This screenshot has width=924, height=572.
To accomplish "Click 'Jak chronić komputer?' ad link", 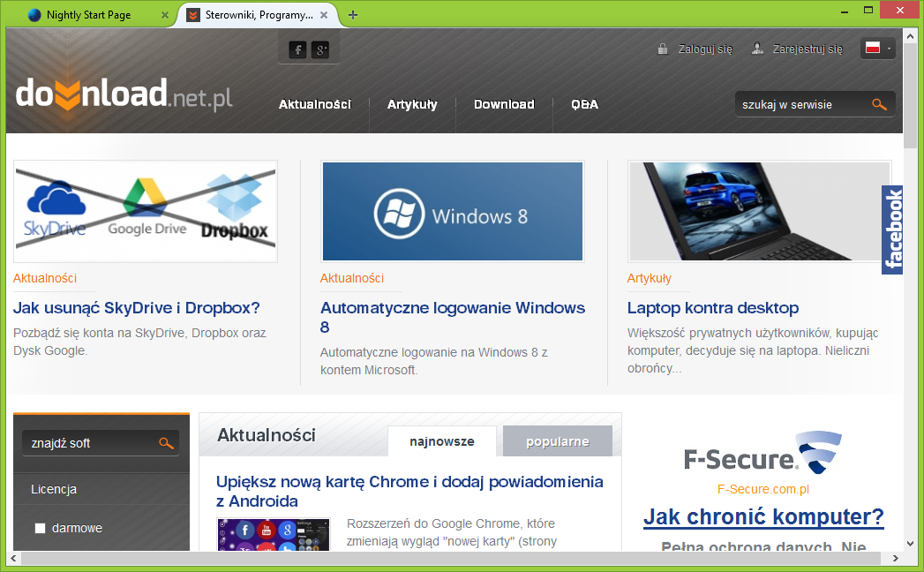I will [763, 516].
